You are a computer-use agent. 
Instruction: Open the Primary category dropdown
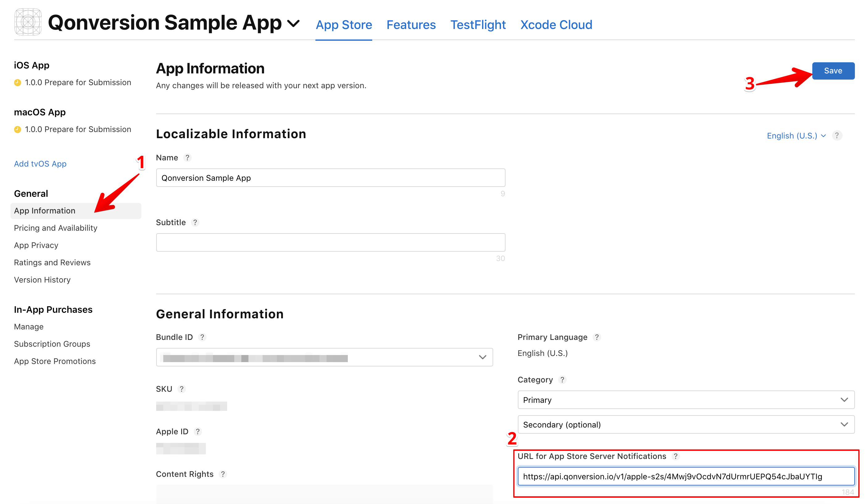pos(685,400)
